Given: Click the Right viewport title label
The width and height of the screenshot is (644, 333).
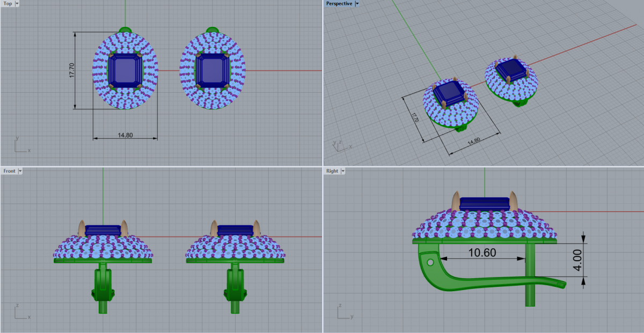Looking at the screenshot, I should pos(332,171).
